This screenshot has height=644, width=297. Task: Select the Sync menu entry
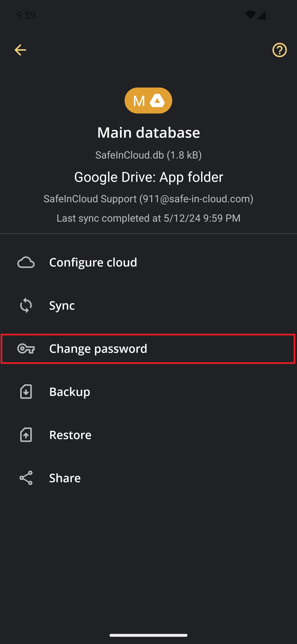click(62, 305)
